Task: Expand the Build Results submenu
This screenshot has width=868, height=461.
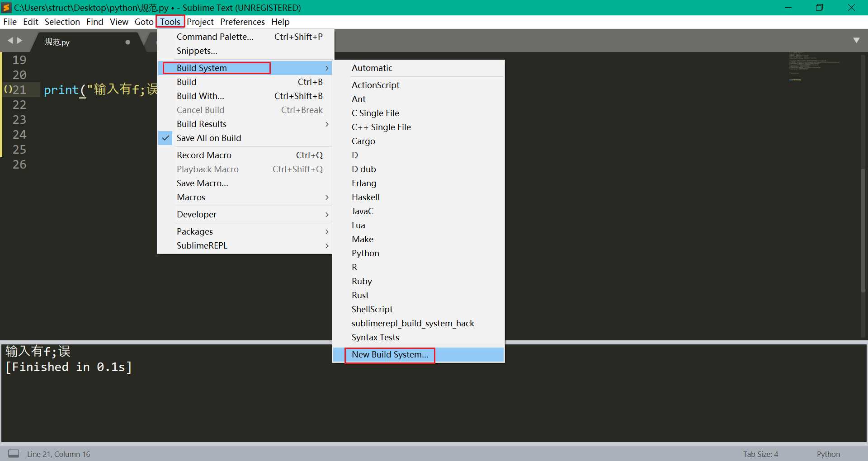Action: click(x=245, y=124)
